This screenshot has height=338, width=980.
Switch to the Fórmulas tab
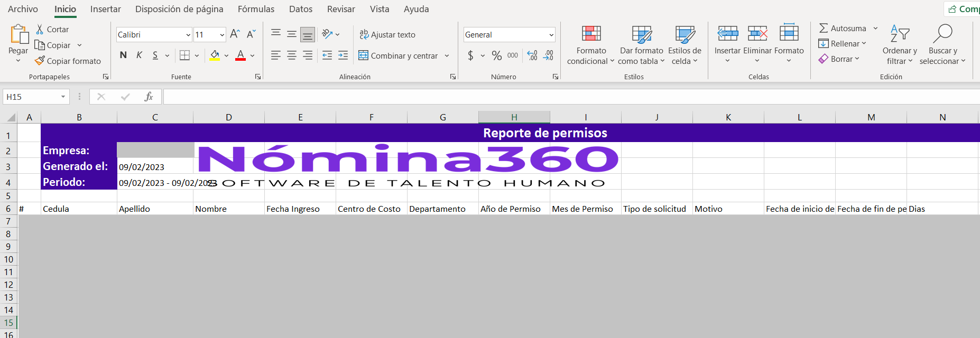[x=256, y=9]
